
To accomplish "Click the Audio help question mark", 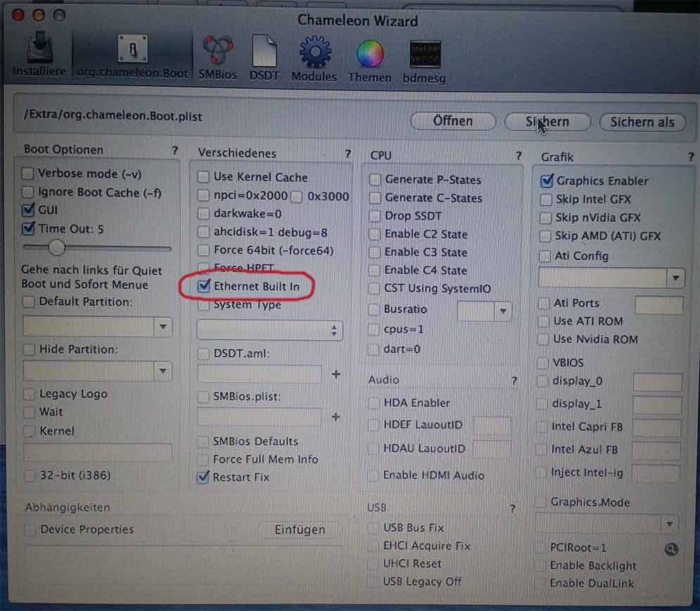I will [514, 381].
